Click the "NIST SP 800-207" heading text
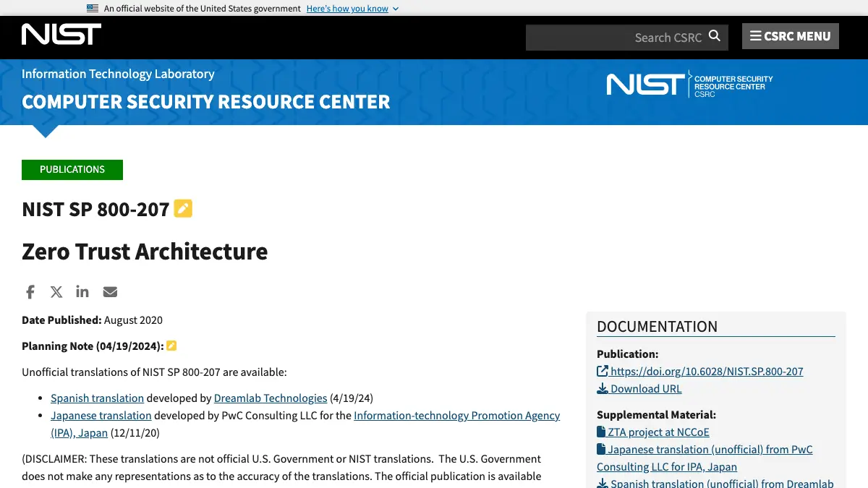 [95, 210]
